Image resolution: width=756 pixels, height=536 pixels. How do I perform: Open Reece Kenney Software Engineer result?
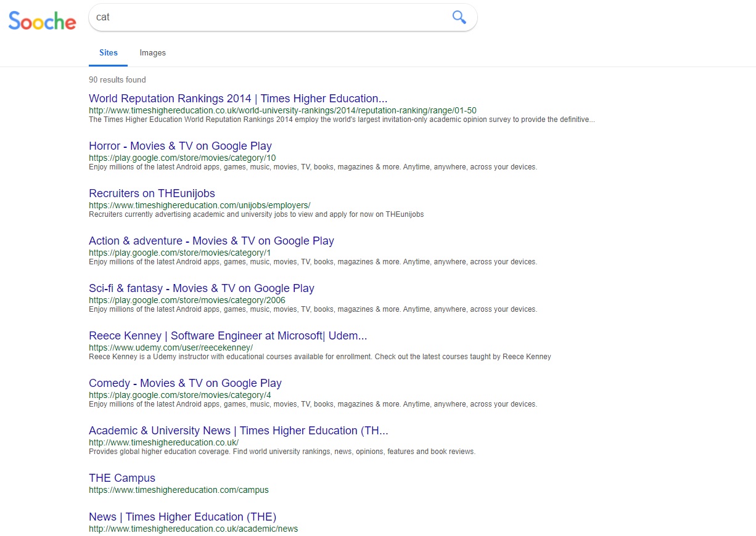228,336
